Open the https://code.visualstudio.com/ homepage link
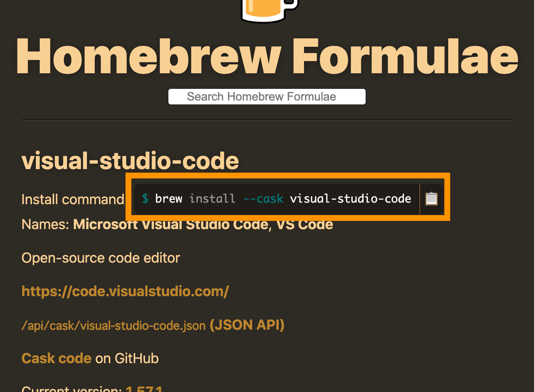The height and width of the screenshot is (392, 534). click(x=125, y=291)
